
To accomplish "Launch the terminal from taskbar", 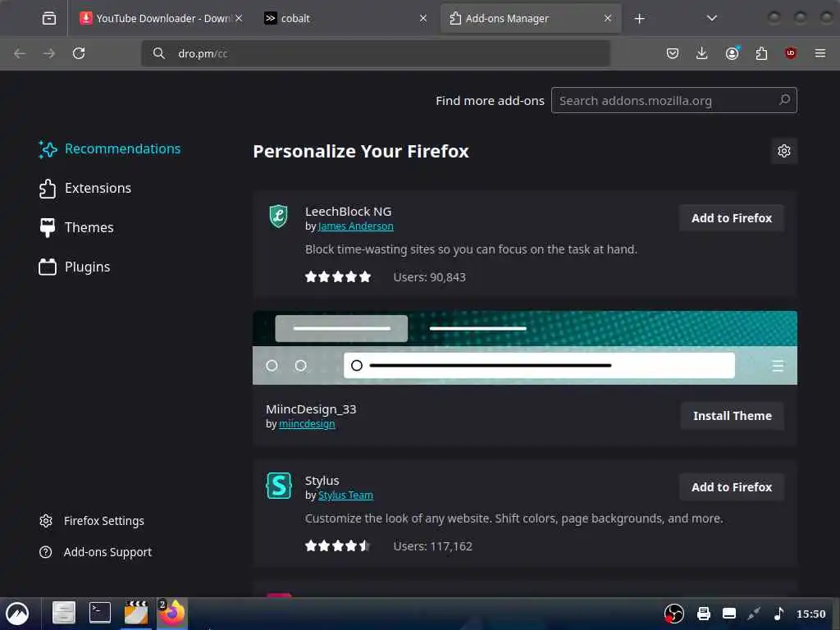I will point(100,613).
